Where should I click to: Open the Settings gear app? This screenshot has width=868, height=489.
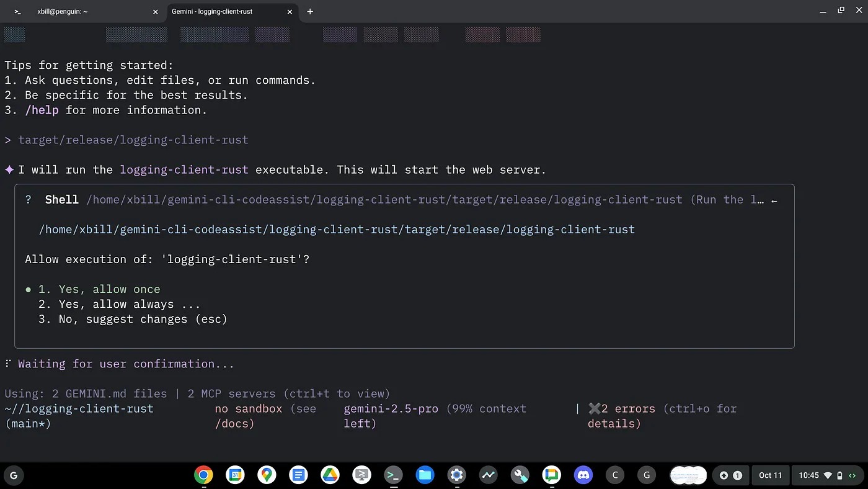[x=456, y=475]
